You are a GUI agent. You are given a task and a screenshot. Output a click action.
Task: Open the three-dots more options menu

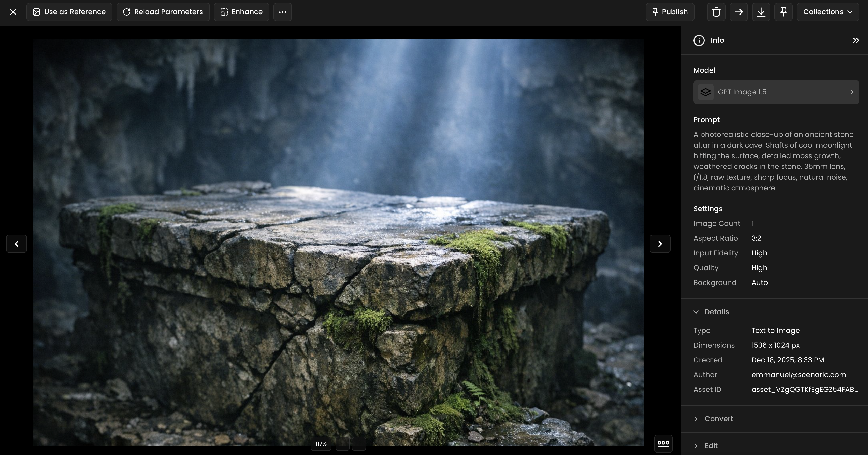coord(282,12)
